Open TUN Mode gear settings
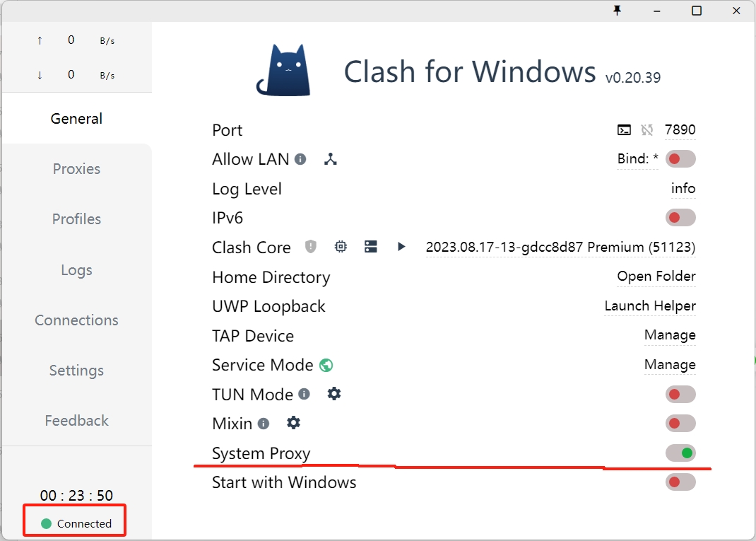This screenshot has height=541, width=756. tap(334, 394)
